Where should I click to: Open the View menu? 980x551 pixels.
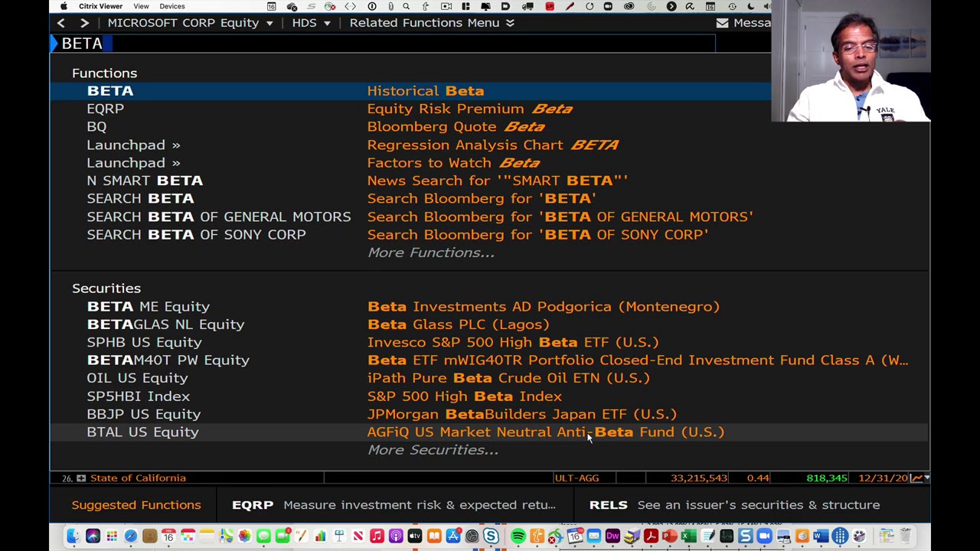[x=141, y=6]
